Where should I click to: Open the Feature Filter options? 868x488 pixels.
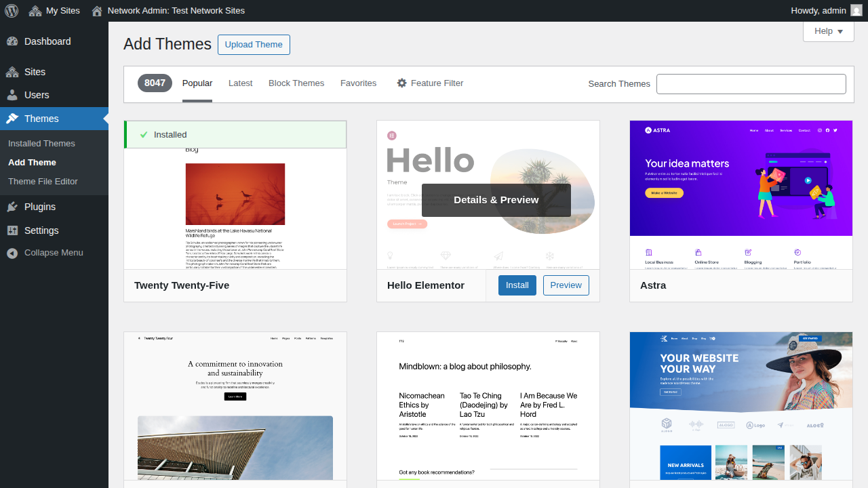pos(430,83)
